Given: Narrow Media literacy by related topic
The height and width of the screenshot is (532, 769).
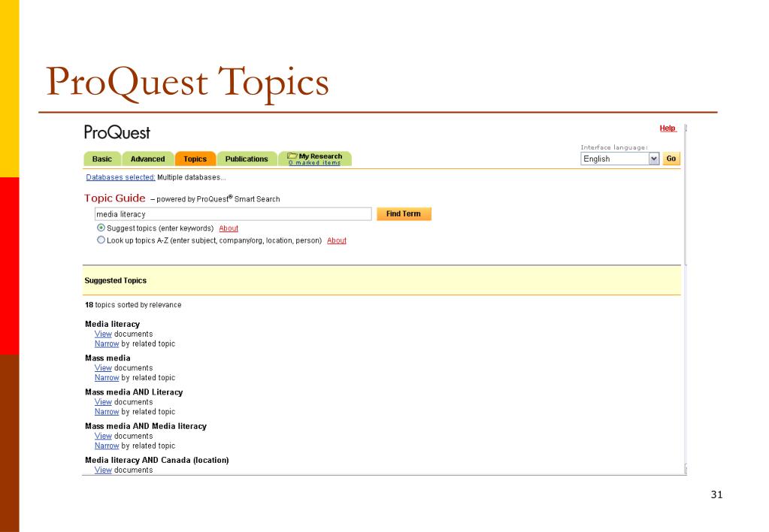Looking at the screenshot, I should click(x=107, y=343).
